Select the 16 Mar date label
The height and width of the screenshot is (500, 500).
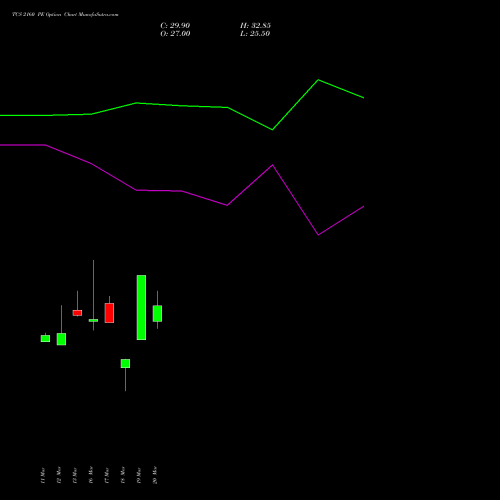pyautogui.click(x=91, y=475)
